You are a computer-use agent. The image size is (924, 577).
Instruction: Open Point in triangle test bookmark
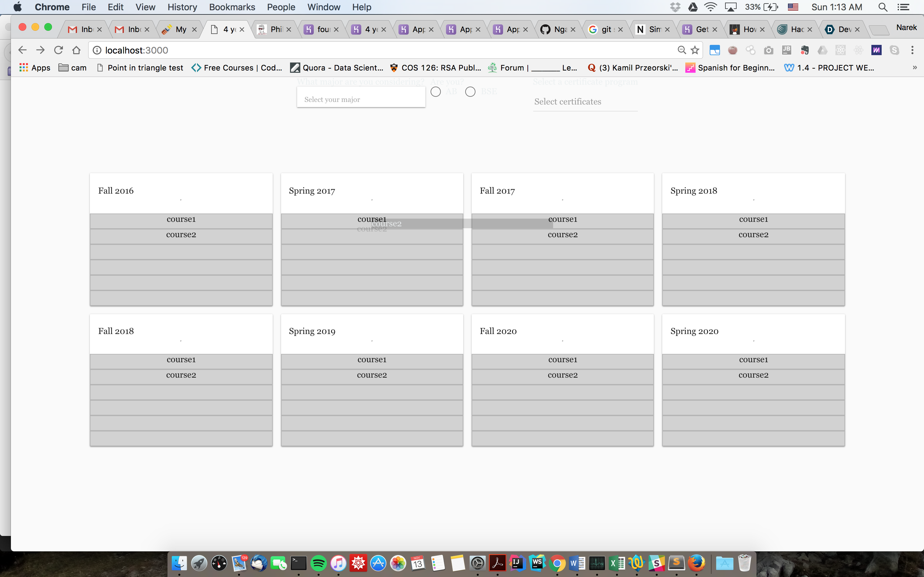pos(140,68)
